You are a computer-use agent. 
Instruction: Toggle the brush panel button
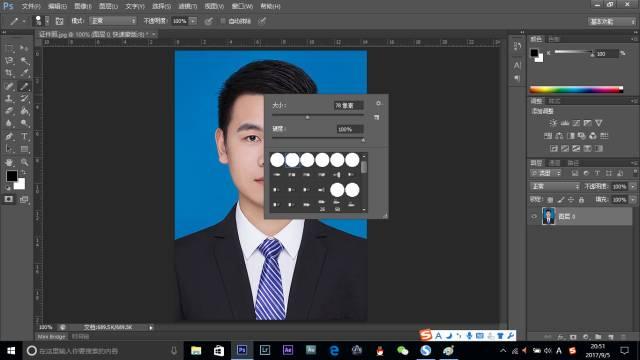(x=59, y=21)
